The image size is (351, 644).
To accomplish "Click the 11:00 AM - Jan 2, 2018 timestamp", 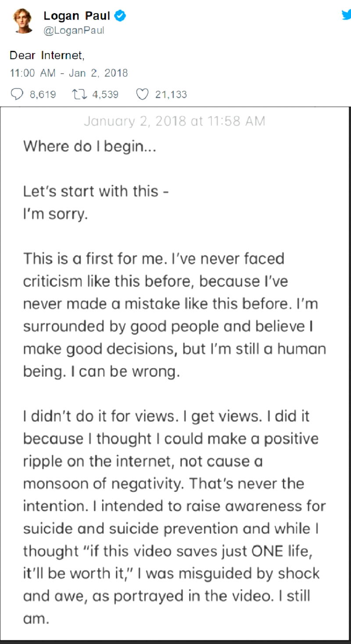I will pyautogui.click(x=69, y=73).
